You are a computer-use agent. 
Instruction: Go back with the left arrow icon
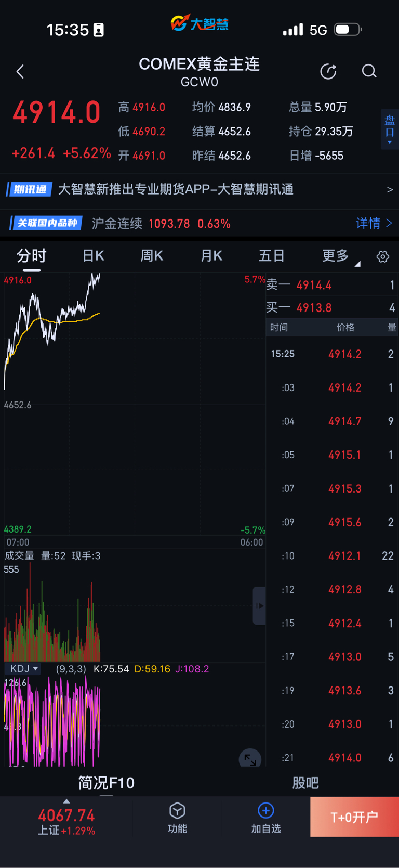pos(20,72)
